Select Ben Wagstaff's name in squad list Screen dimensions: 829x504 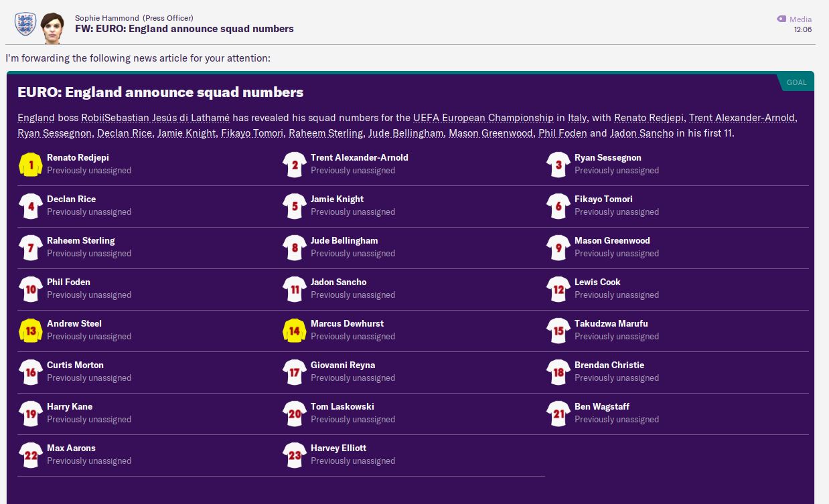point(601,407)
